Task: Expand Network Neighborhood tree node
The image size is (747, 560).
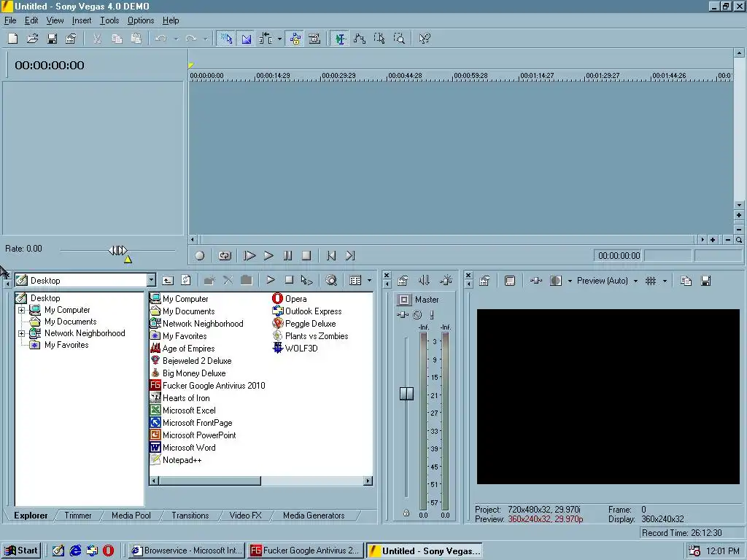Action: 21,333
